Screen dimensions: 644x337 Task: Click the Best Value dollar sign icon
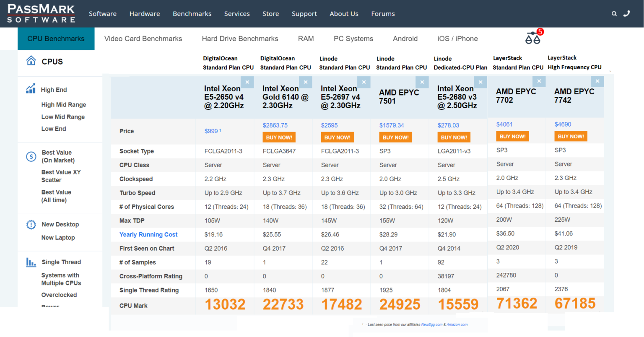31,156
